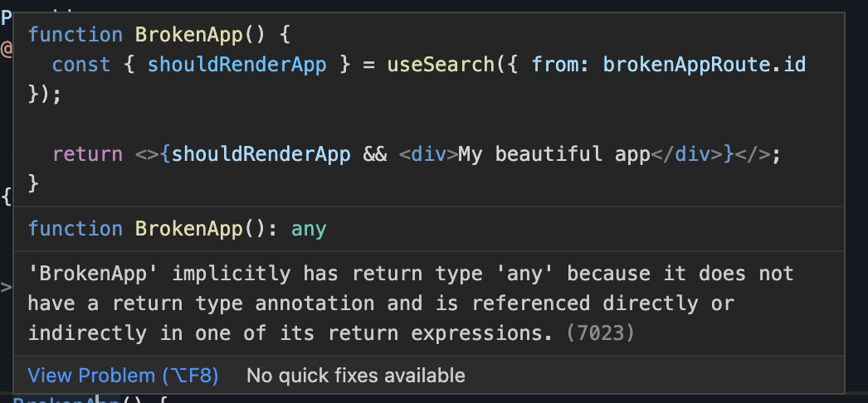
Task: Click the View Problem link
Action: coord(123,376)
